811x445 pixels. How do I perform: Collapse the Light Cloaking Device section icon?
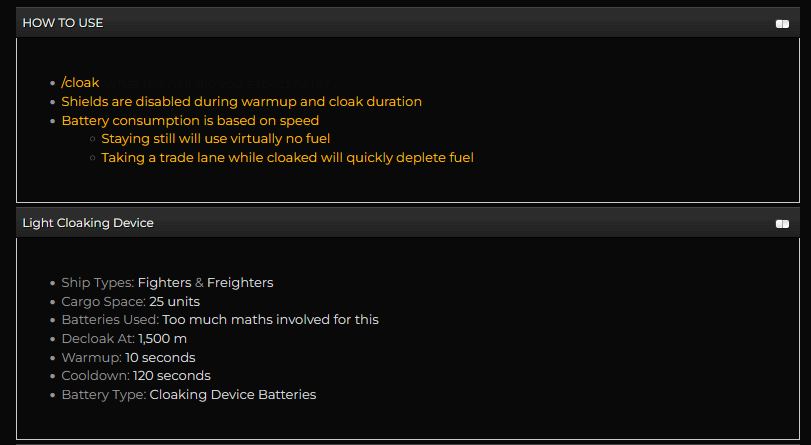(x=782, y=224)
